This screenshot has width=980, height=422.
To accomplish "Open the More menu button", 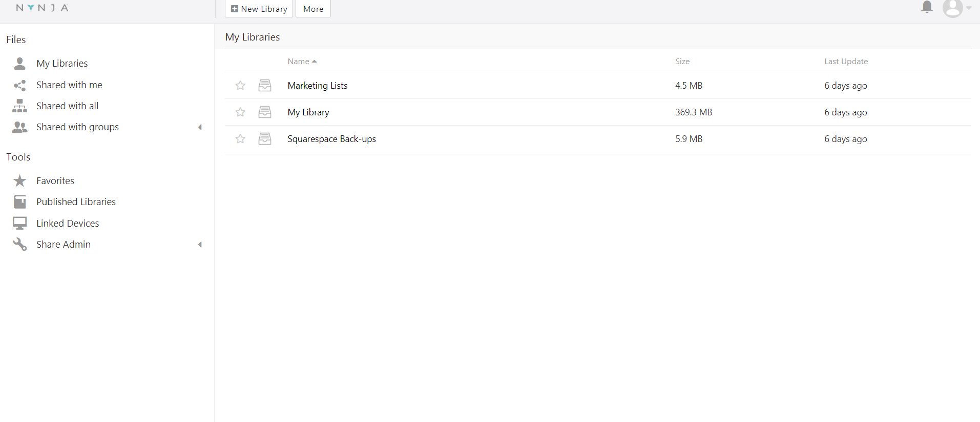I will coord(313,9).
